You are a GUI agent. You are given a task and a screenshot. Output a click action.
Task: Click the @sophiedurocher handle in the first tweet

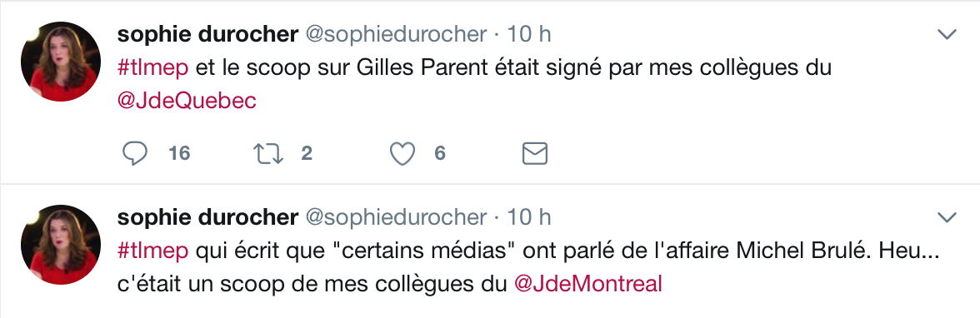click(396, 35)
